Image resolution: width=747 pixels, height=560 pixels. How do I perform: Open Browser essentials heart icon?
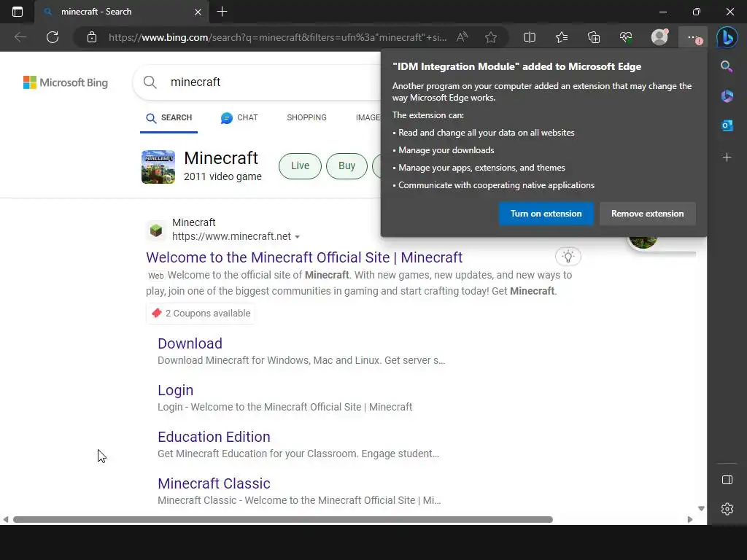pos(626,37)
